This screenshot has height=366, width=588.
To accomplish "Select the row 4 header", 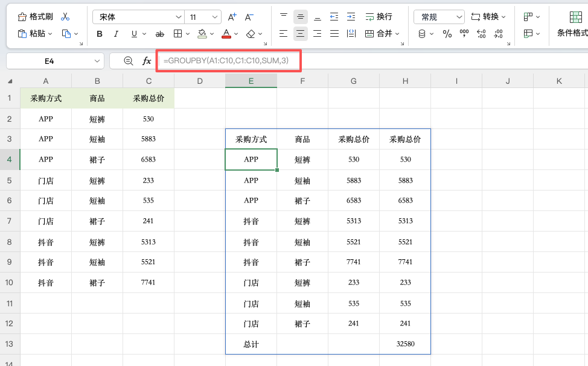I will (x=10, y=159).
